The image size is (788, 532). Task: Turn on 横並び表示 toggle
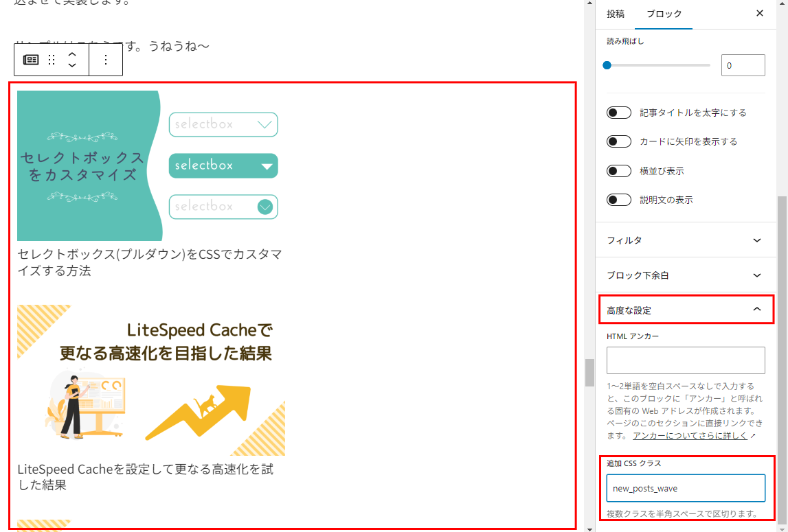point(618,171)
